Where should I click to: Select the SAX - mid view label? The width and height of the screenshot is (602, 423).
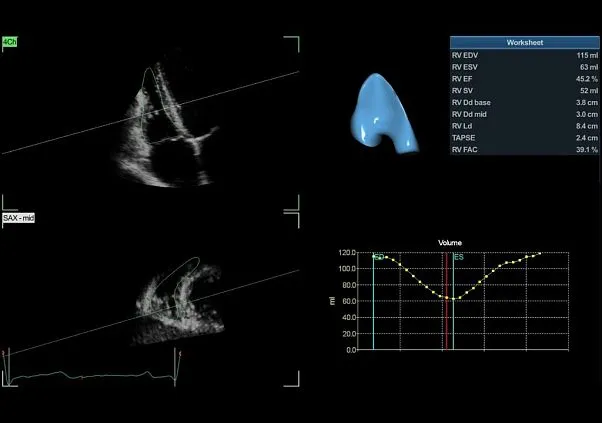click(x=19, y=217)
